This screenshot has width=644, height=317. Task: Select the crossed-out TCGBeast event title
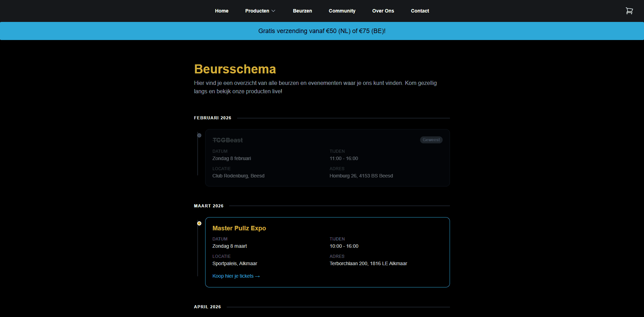point(227,140)
